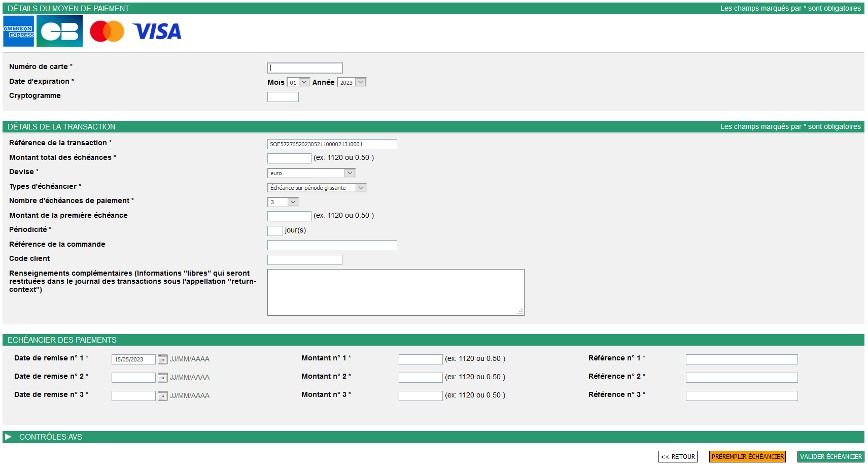Click the Renseignements complémentaires text area
The height and width of the screenshot is (467, 868).
(396, 292)
